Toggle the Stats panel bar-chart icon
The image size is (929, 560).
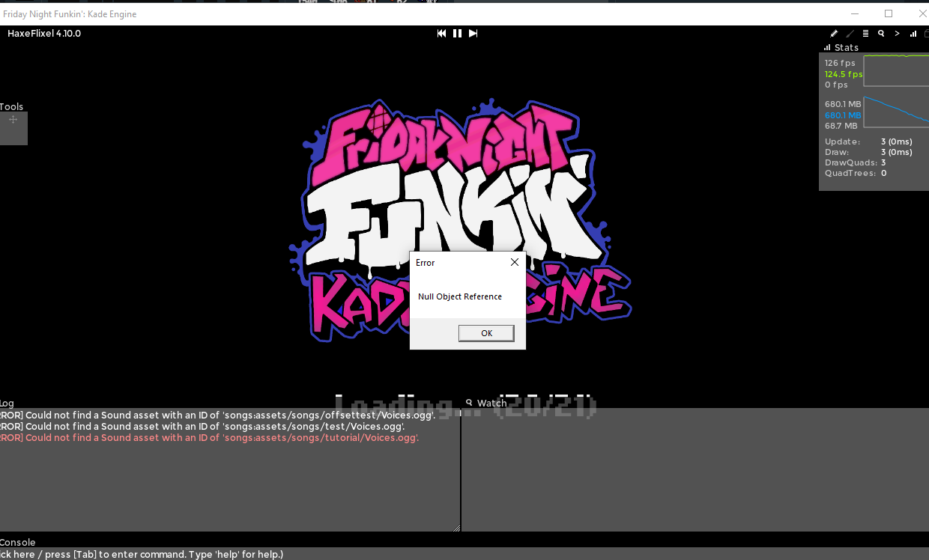tap(913, 33)
